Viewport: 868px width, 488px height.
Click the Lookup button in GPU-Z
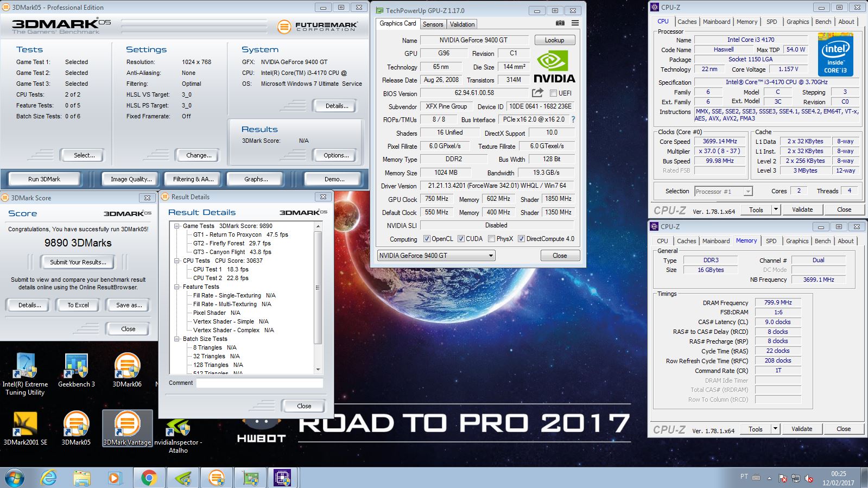pyautogui.click(x=554, y=40)
